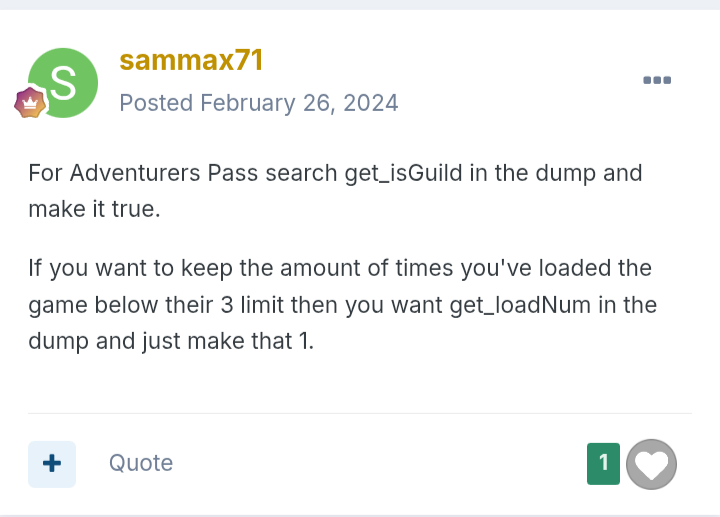Click the Quote button under the post
This screenshot has width=720, height=517.
coord(141,463)
